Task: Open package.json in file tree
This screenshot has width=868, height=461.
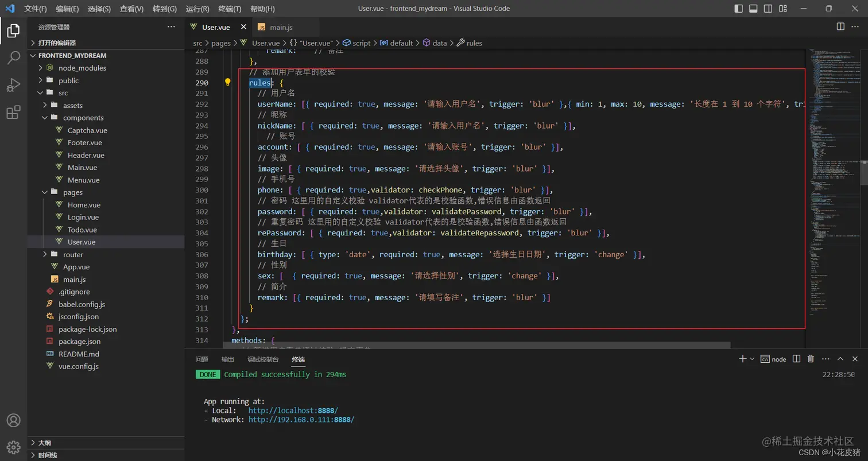Action: pyautogui.click(x=79, y=342)
